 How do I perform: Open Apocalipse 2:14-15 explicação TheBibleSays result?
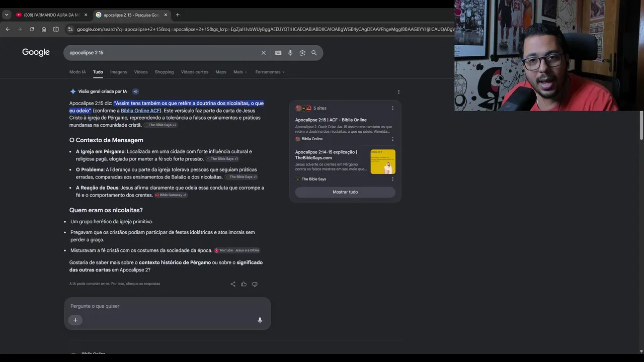tap(326, 155)
